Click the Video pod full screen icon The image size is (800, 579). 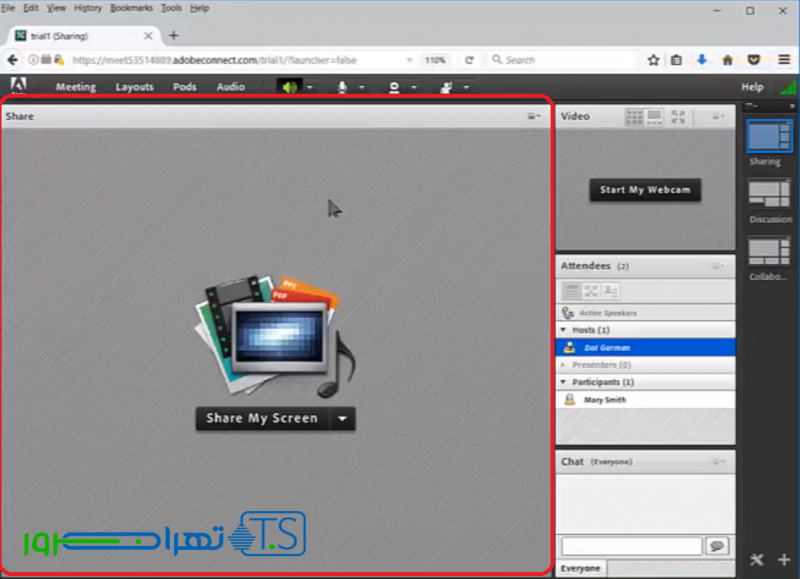(679, 117)
